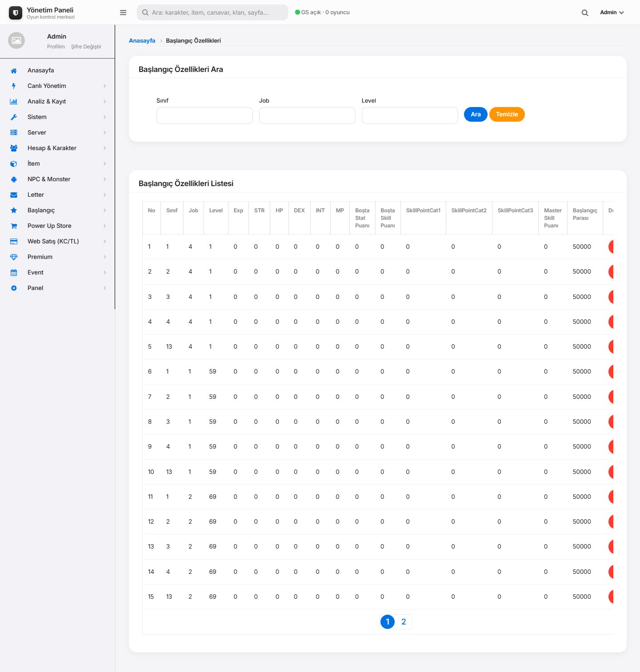Click the red action button in row 1
The width and height of the screenshot is (640, 672).
point(611,247)
